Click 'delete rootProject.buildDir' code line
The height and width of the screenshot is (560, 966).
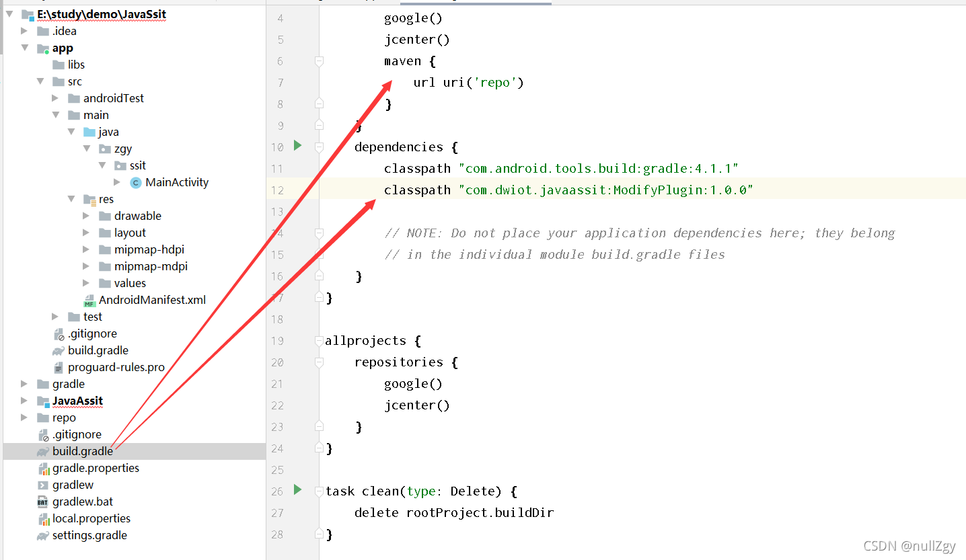pyautogui.click(x=454, y=513)
